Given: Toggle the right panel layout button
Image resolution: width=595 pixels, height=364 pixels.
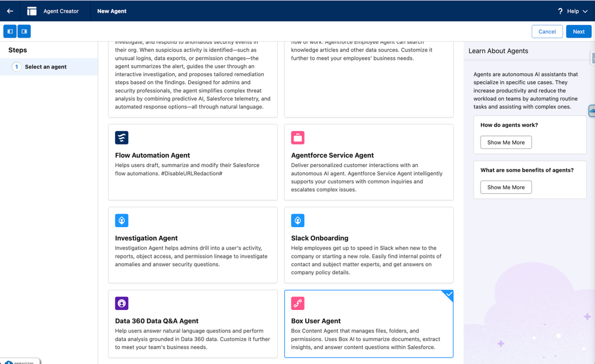Looking at the screenshot, I should pyautogui.click(x=24, y=31).
